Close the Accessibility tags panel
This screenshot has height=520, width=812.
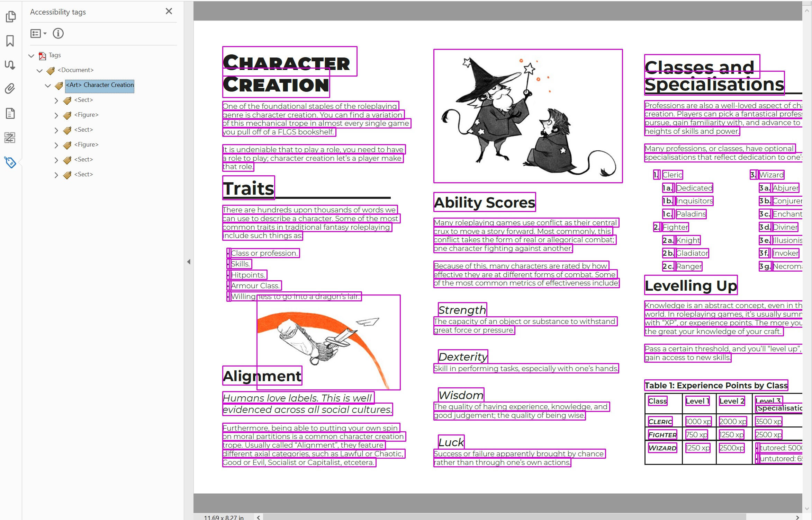pos(169,11)
